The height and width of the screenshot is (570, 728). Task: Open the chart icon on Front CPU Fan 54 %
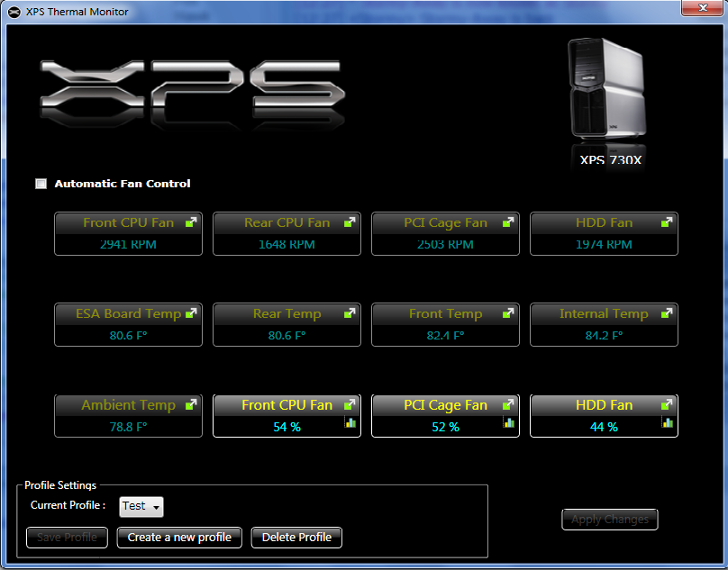pyautogui.click(x=350, y=422)
